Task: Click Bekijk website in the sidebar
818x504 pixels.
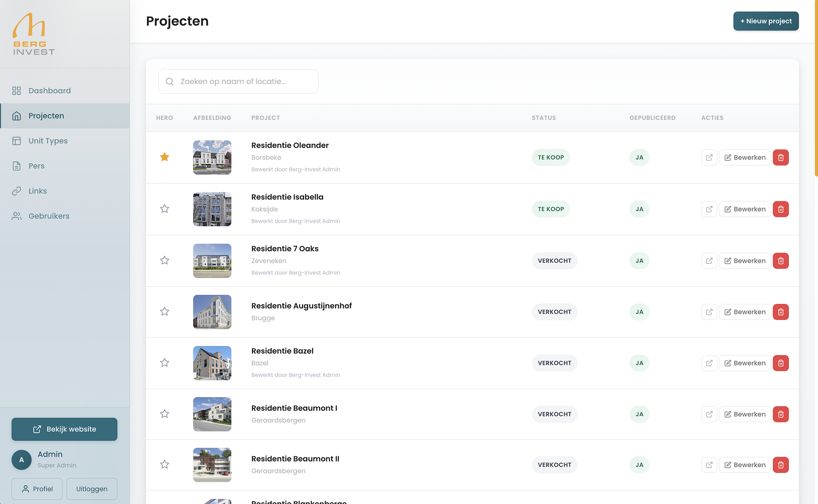Action: point(64,429)
